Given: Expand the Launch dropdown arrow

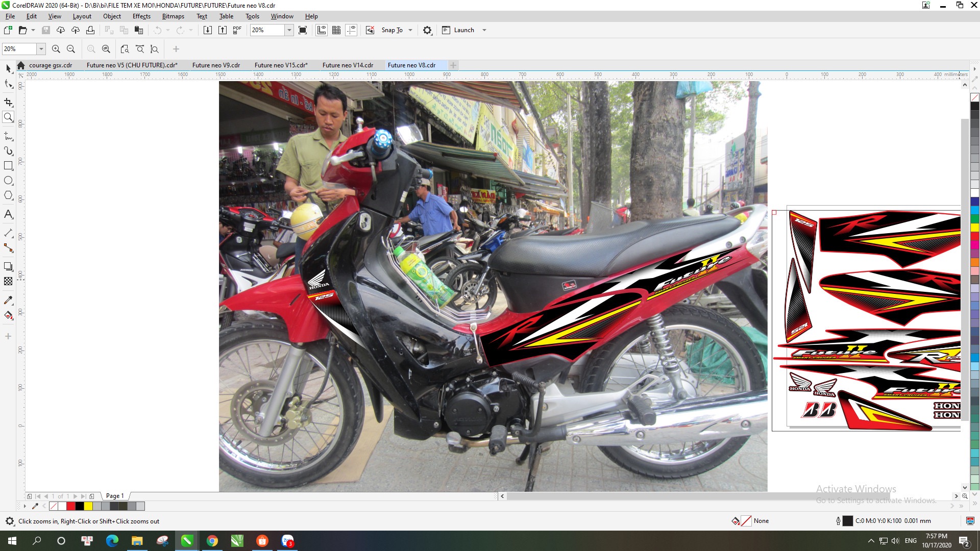Looking at the screenshot, I should pos(484,30).
